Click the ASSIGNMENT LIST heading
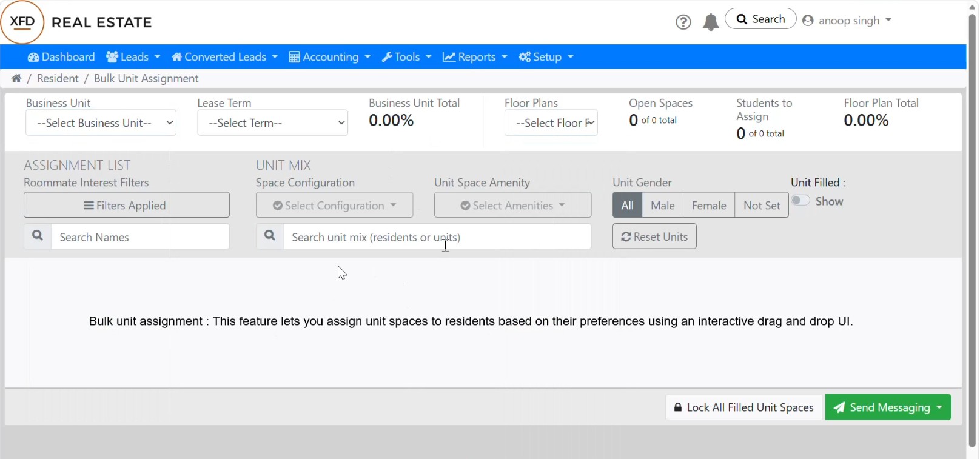Screen dimensions: 980x459 click(77, 166)
